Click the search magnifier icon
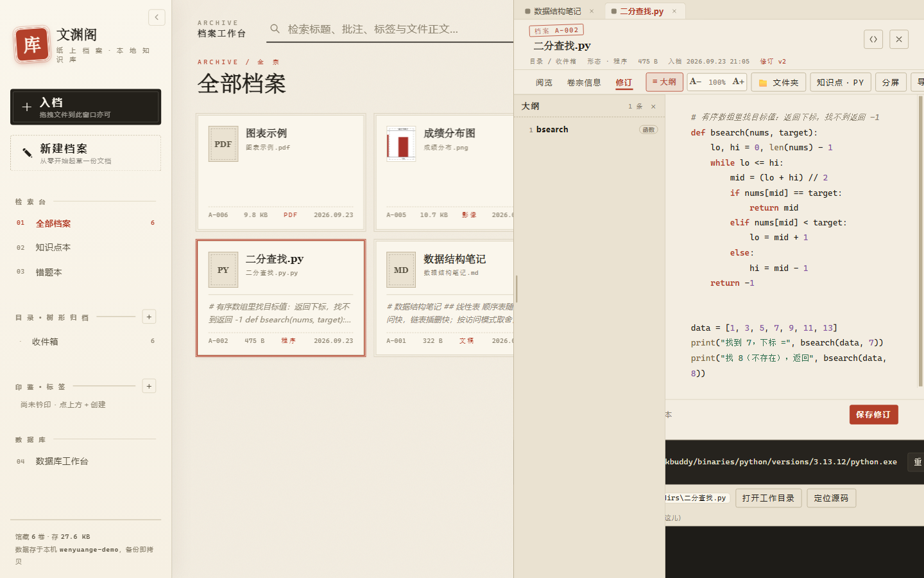 [275, 29]
